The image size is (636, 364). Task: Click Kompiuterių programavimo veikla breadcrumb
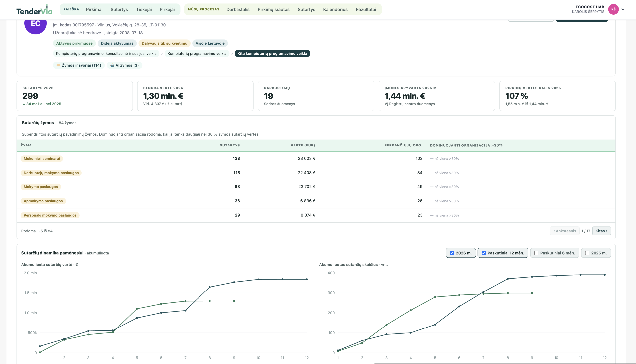point(197,53)
